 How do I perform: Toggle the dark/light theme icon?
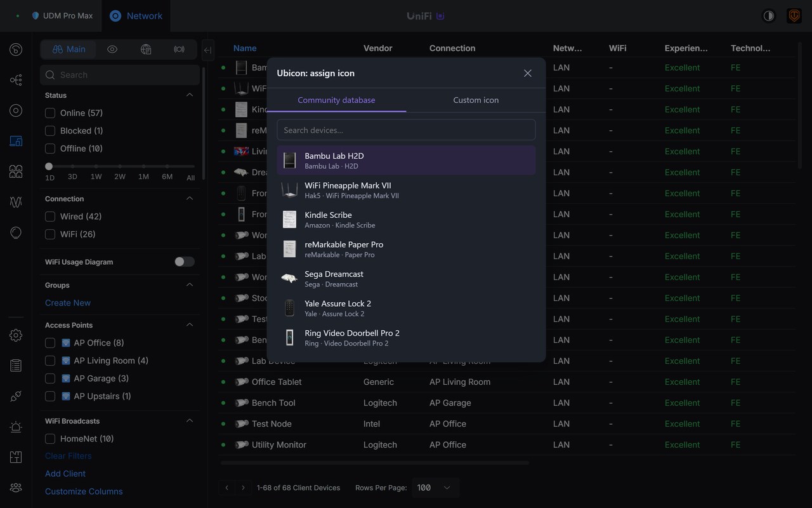(x=769, y=16)
